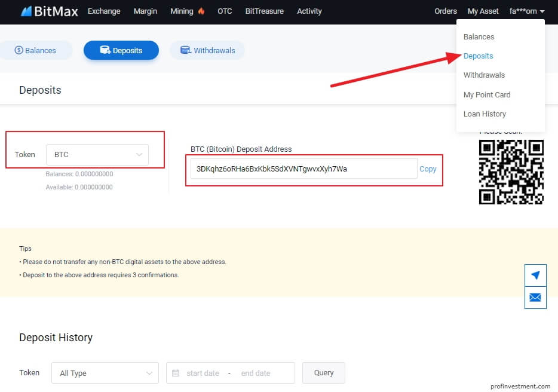558x392 pixels.
Task: Choose Loan History in dropdown
Action: (x=485, y=114)
